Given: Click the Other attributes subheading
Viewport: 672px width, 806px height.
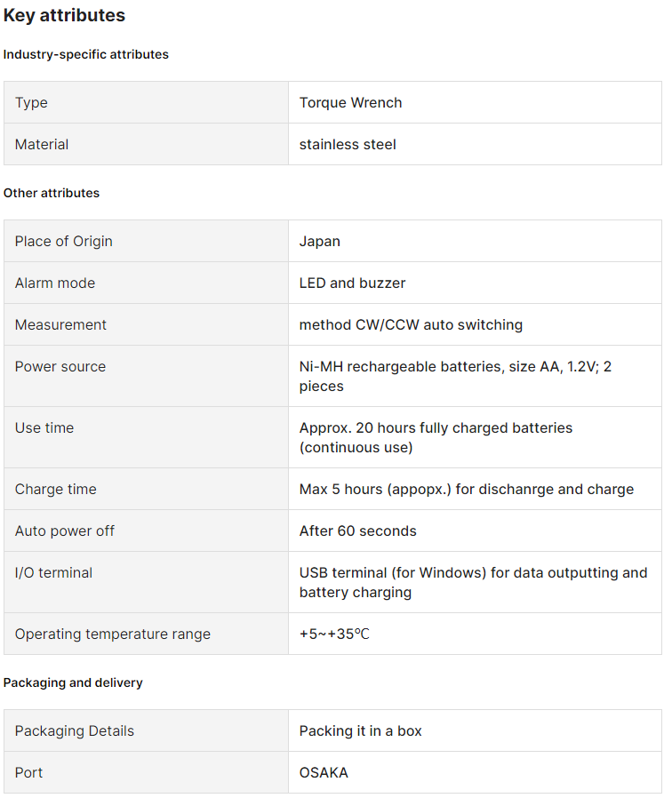Looking at the screenshot, I should (52, 193).
